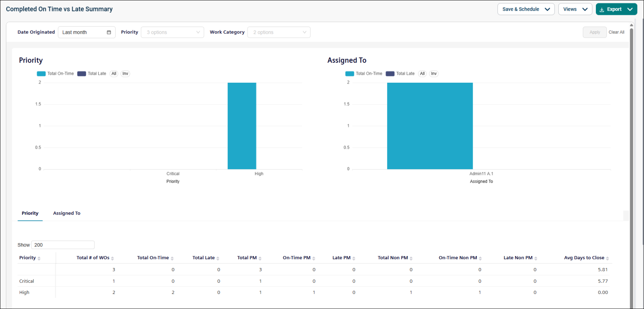Screen dimensions: 644x309
Task: Sort by Late Non PM column arrows
Action: 536,258
